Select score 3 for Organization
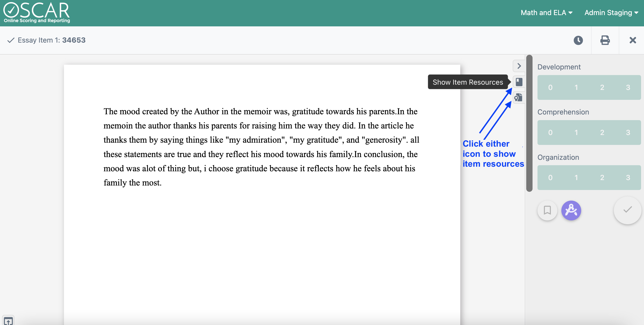644x325 pixels. (x=628, y=177)
